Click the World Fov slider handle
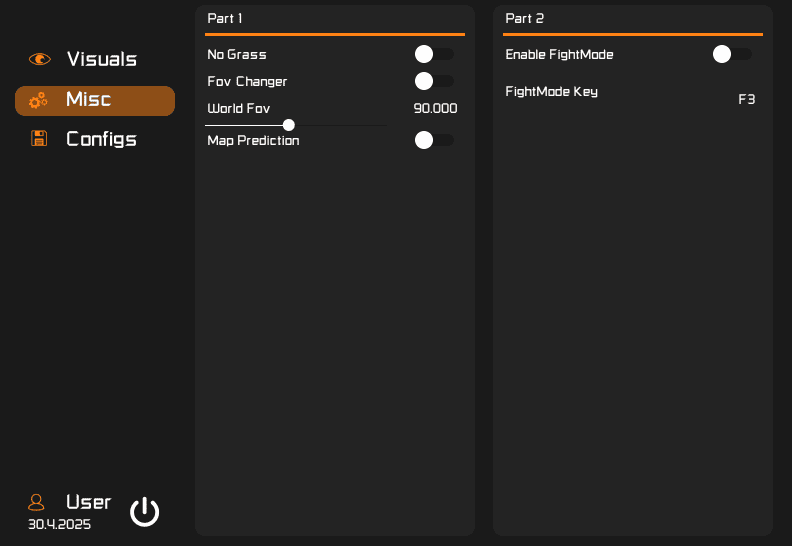The width and height of the screenshot is (792, 546). [x=289, y=125]
